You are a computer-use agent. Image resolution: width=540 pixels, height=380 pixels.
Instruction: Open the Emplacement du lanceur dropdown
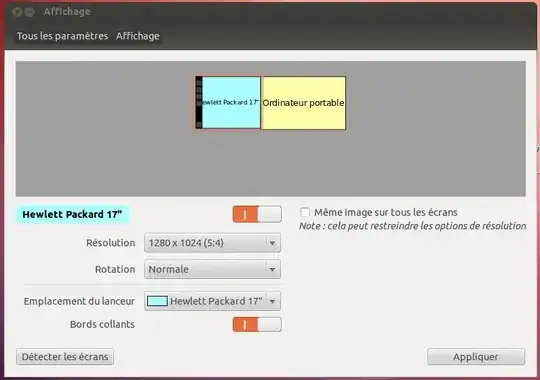tap(212, 301)
